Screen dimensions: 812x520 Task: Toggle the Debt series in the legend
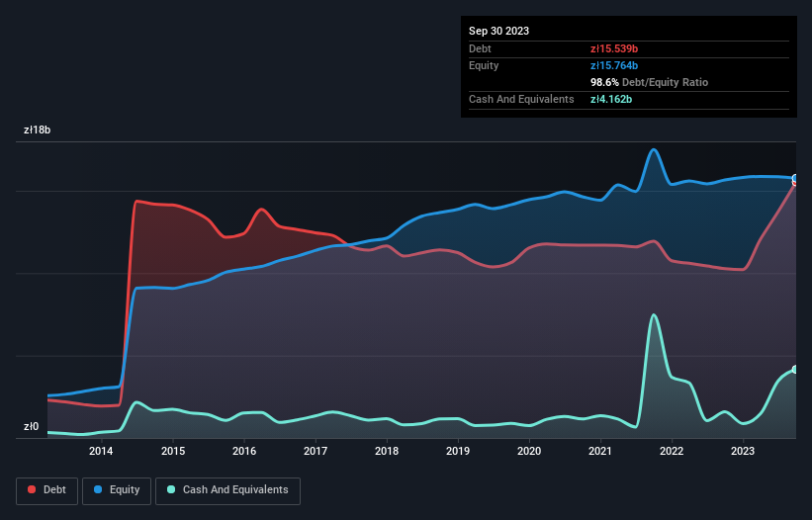[47, 490]
